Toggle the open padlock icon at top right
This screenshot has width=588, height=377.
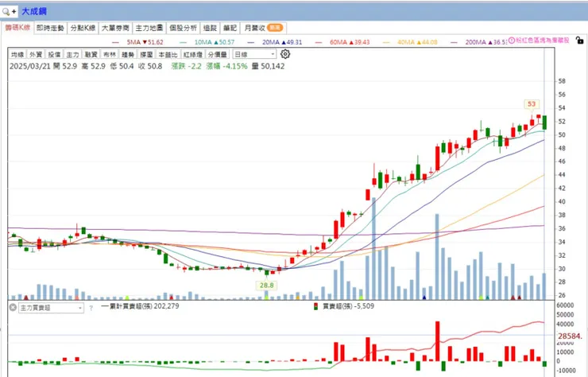tap(579, 41)
